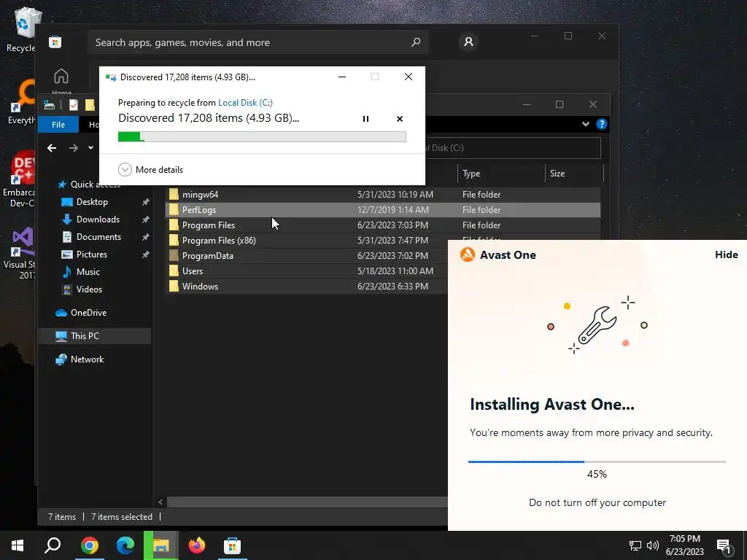Image resolution: width=747 pixels, height=560 pixels.
Task: Open taskbar Search
Action: pyautogui.click(x=53, y=545)
